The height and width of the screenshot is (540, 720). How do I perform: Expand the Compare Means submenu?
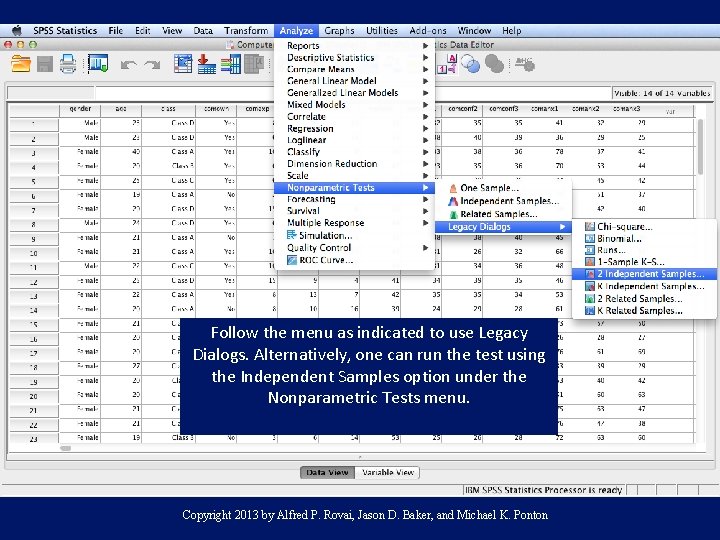[x=354, y=69]
